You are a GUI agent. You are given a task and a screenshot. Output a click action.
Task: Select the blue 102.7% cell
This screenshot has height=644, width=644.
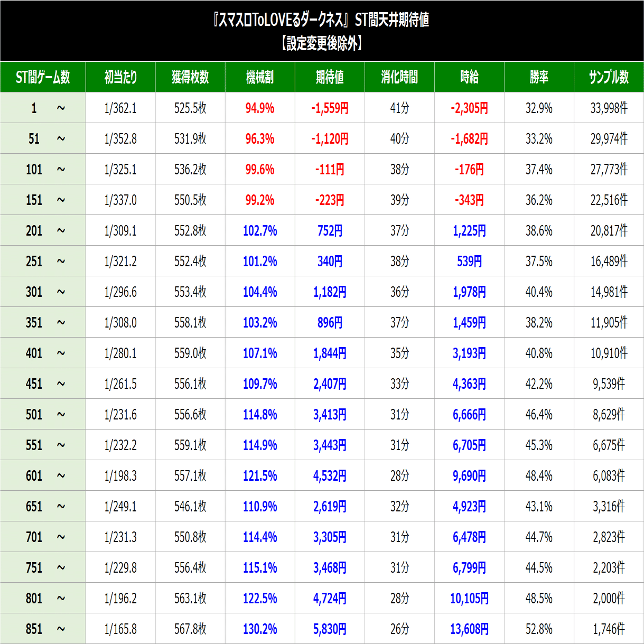click(x=260, y=231)
